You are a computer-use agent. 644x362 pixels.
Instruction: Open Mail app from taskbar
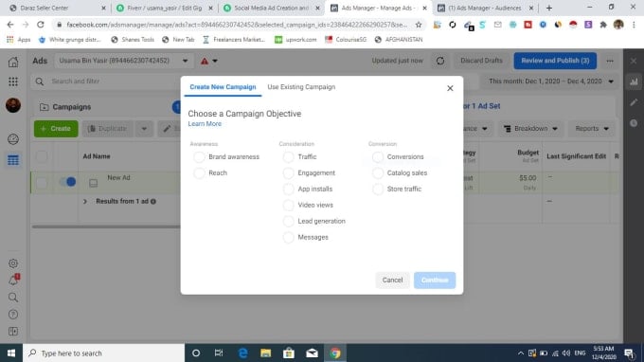pyautogui.click(x=312, y=353)
